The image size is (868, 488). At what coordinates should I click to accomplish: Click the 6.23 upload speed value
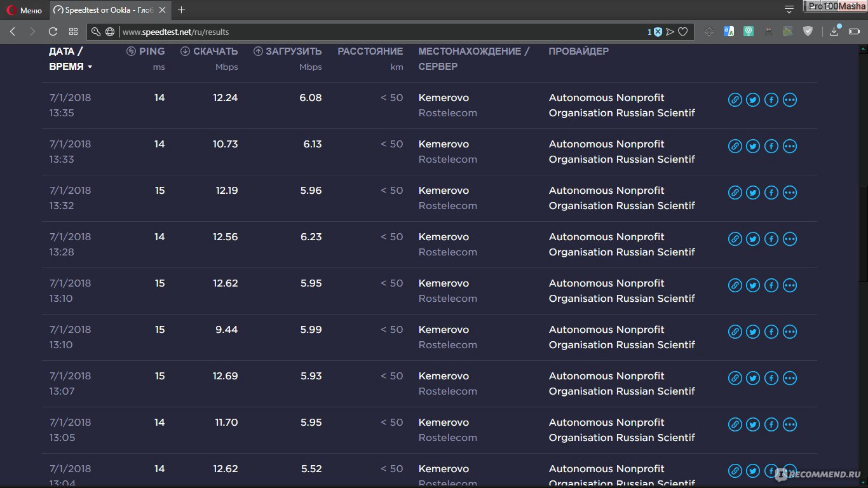[311, 237]
